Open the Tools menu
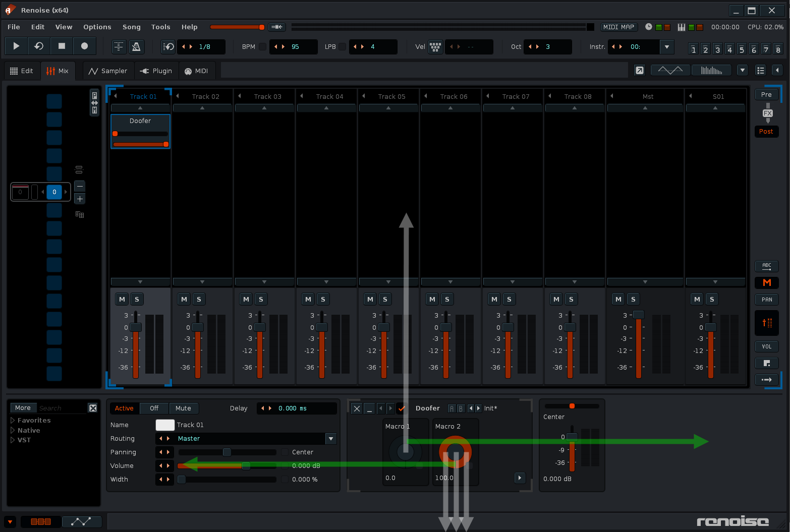Screen dimensions: 790x532 (x=161, y=27)
